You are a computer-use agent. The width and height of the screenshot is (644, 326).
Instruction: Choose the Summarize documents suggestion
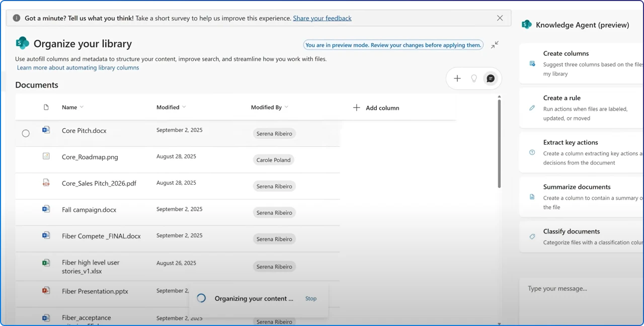582,196
